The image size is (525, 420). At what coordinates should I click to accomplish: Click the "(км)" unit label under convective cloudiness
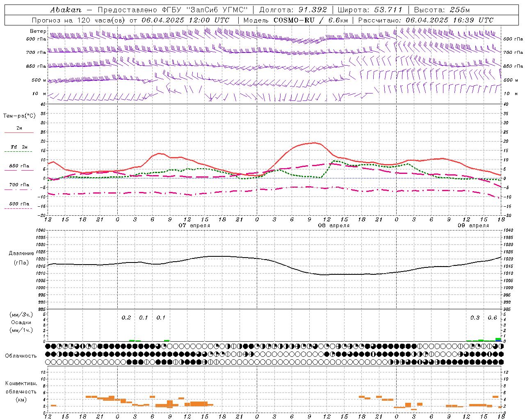[x=21, y=399]
